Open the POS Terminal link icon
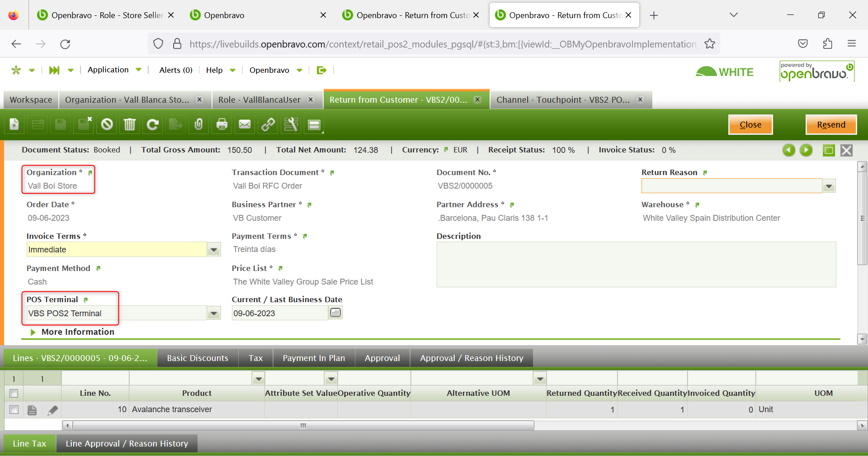This screenshot has height=456, width=868. 85,300
